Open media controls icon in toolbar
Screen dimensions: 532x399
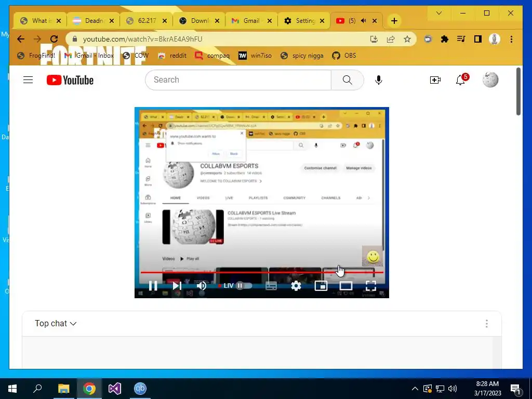pos(461,39)
